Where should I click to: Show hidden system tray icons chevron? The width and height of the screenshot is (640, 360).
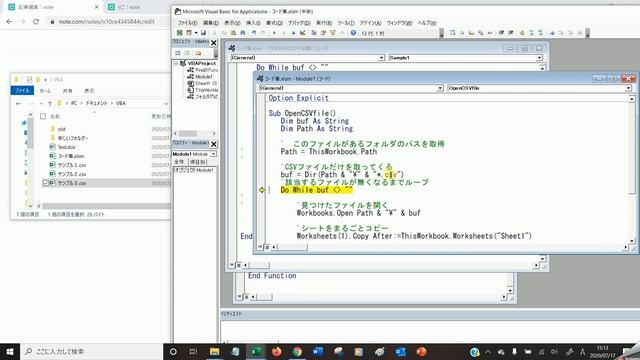click(488, 351)
